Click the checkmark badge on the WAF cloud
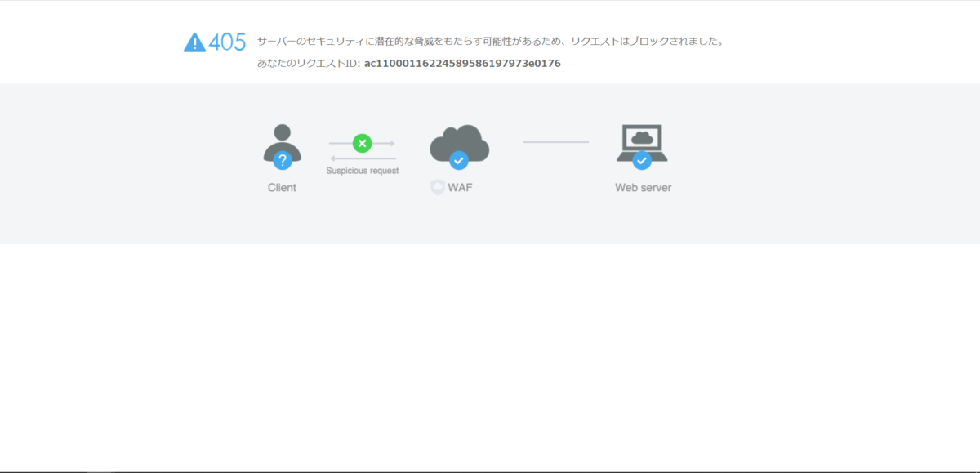The width and height of the screenshot is (980, 473). tap(459, 161)
